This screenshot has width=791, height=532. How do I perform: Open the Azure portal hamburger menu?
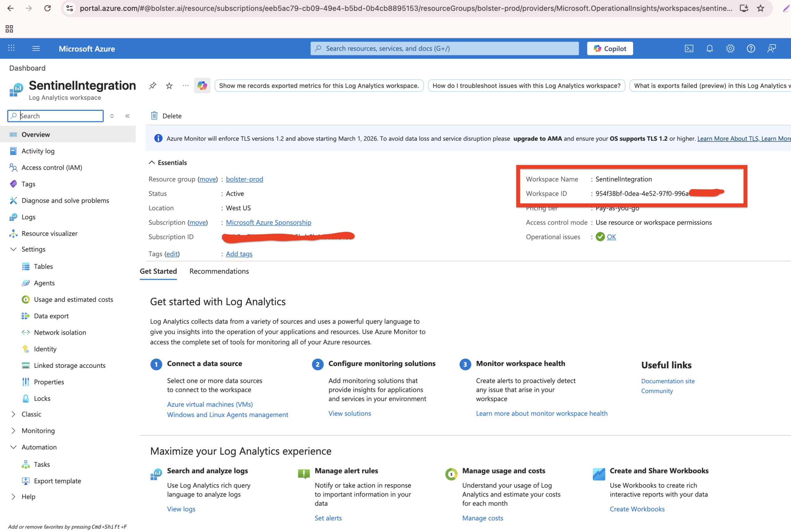(x=36, y=48)
